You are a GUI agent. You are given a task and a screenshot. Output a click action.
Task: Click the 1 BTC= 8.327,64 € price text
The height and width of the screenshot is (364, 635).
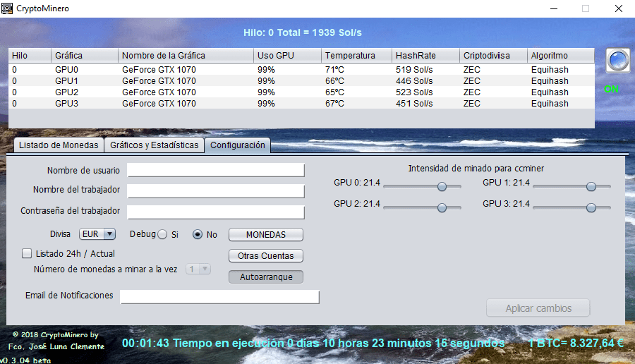click(576, 344)
